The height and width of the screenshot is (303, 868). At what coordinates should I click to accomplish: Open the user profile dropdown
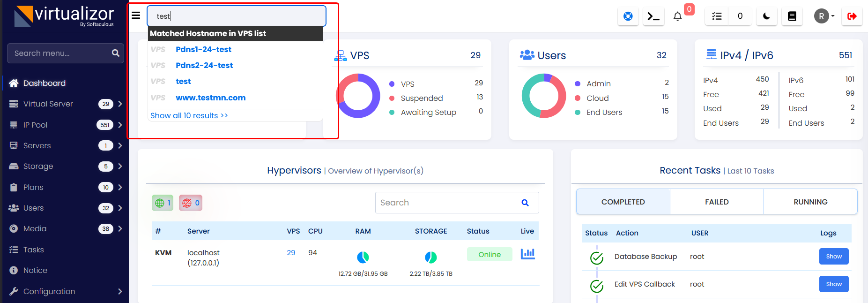[x=824, y=16]
